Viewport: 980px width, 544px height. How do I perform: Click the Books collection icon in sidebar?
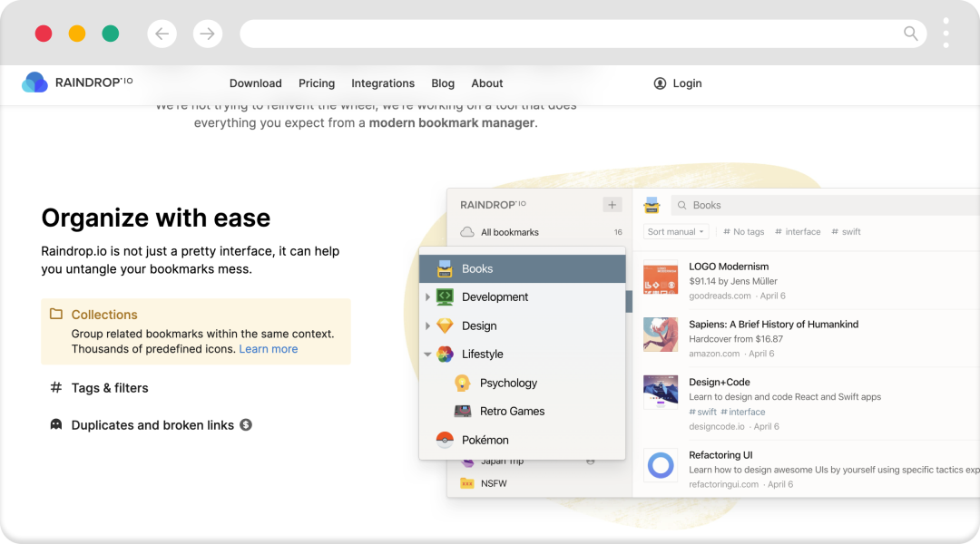(x=445, y=268)
